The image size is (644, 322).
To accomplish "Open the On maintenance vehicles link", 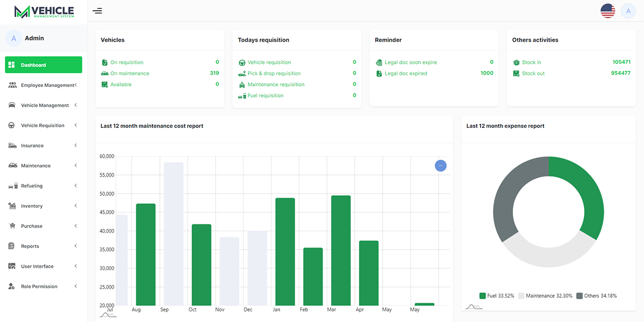I will [x=129, y=74].
